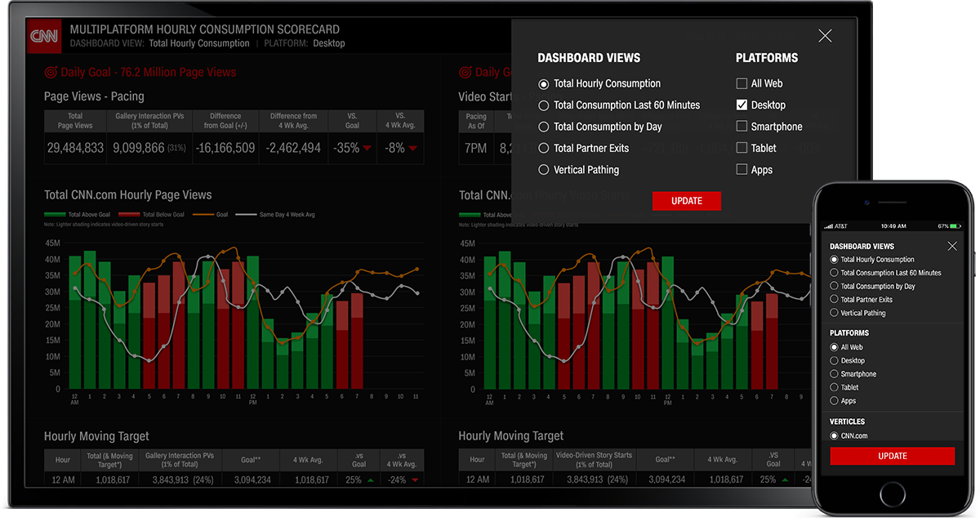Screen dimensions: 980x522
Task: Click the 4 week difference value -2,462,494
Action: tap(293, 148)
